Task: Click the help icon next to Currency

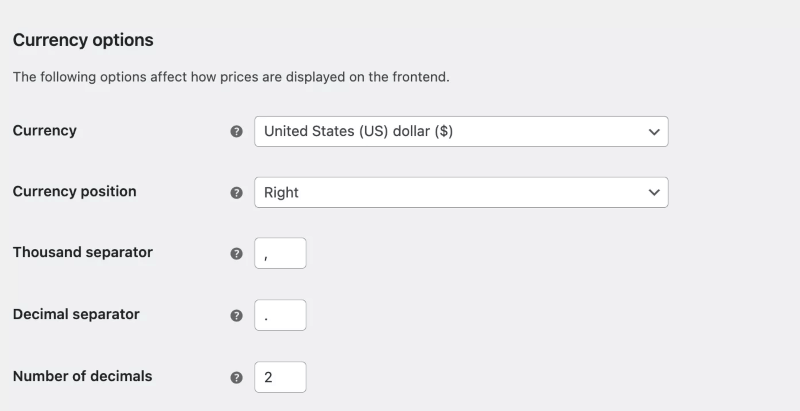Action: 237,132
